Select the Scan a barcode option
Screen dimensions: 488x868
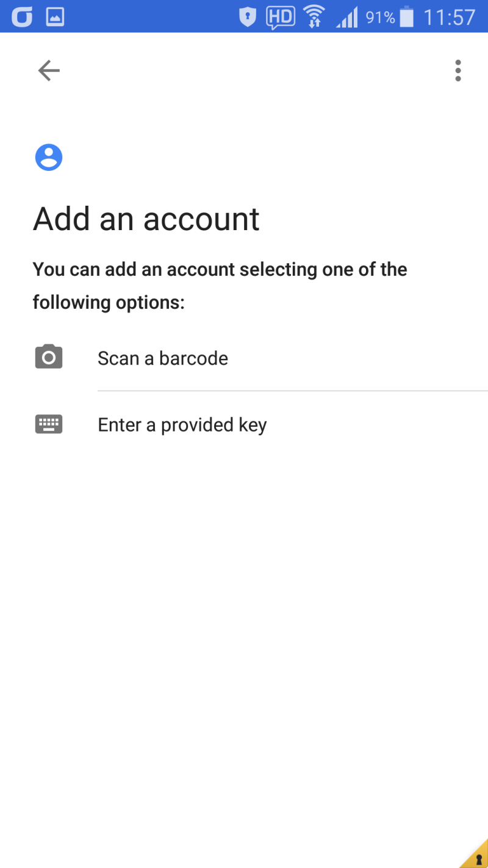163,358
